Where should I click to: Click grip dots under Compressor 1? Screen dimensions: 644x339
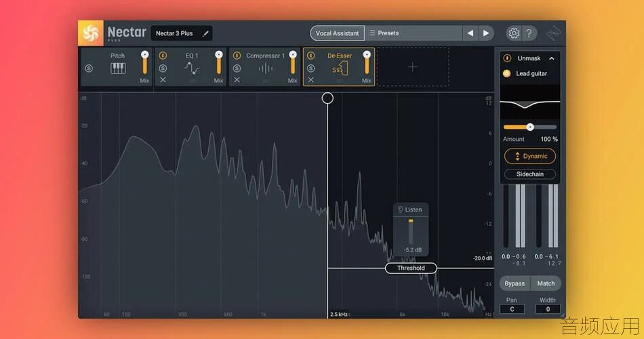click(x=266, y=81)
